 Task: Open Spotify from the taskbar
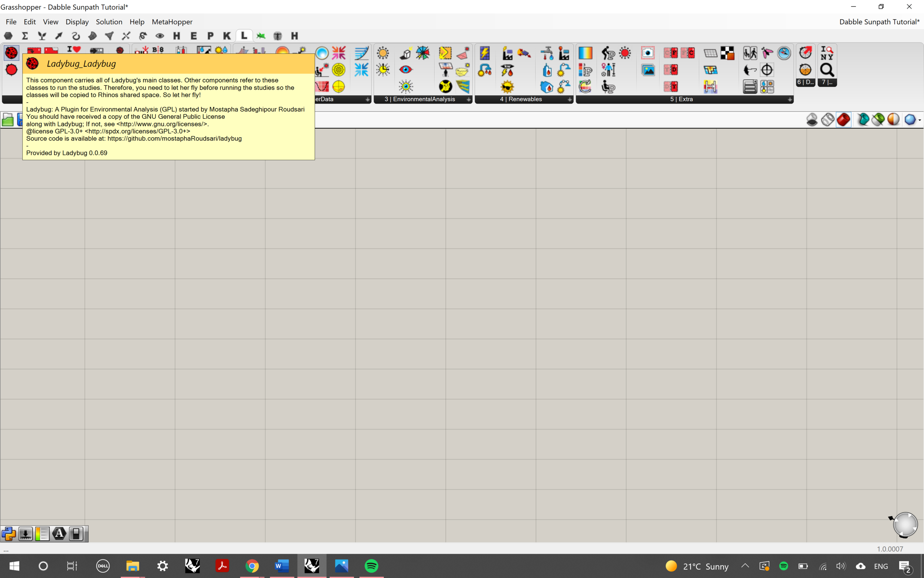click(x=371, y=566)
